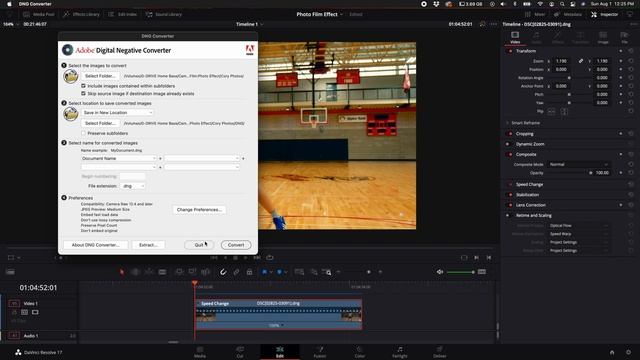The image size is (640, 360).
Task: Toggle the Dynamic Zoom enable switch
Action: (x=508, y=144)
